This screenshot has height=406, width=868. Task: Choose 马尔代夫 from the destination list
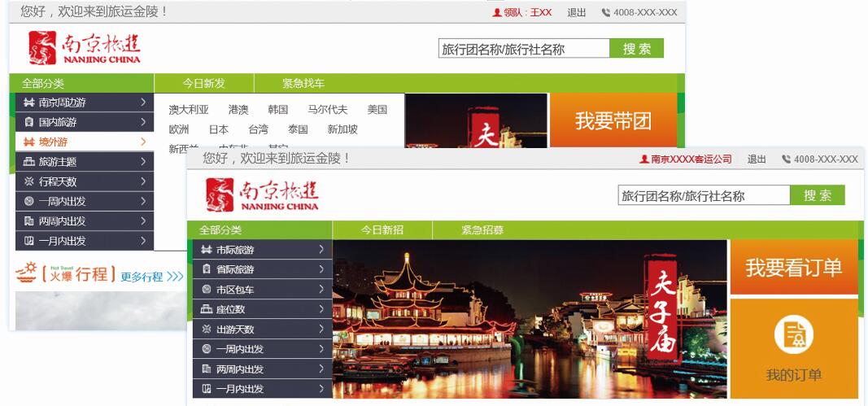pos(327,110)
